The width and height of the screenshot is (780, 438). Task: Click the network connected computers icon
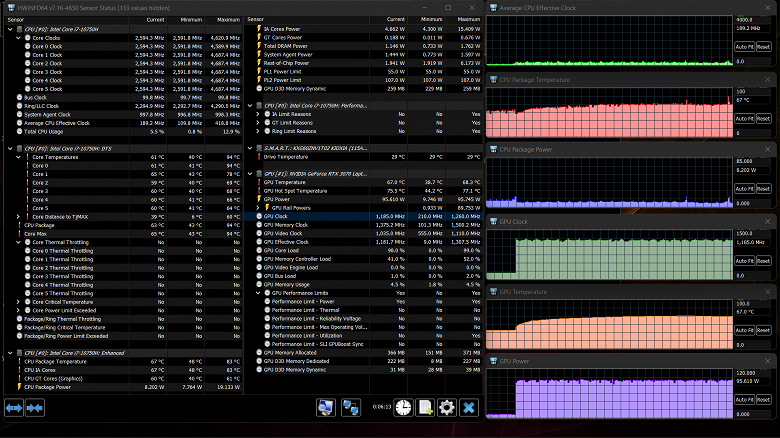[351, 407]
